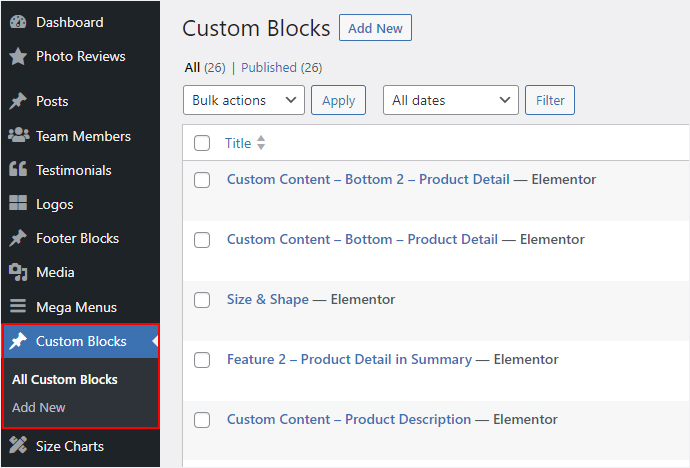The image size is (690, 468).
Task: Check Custom Content Bottom 2 Product Detail row
Action: [202, 179]
